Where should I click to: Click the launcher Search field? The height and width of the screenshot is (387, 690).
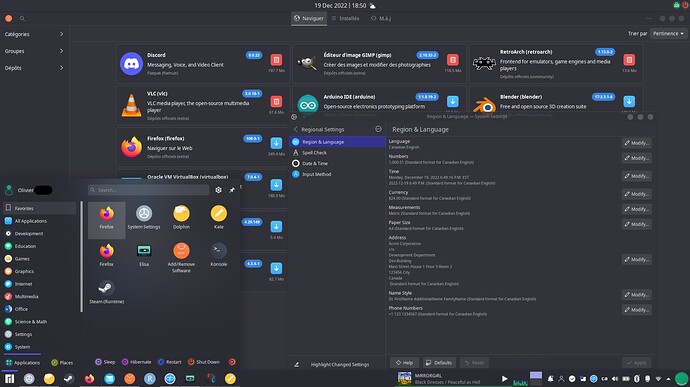point(148,190)
